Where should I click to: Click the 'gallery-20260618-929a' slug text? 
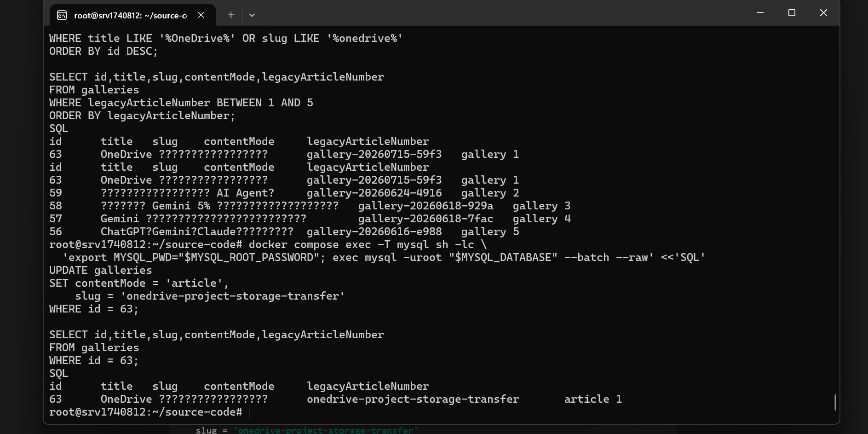click(x=425, y=206)
